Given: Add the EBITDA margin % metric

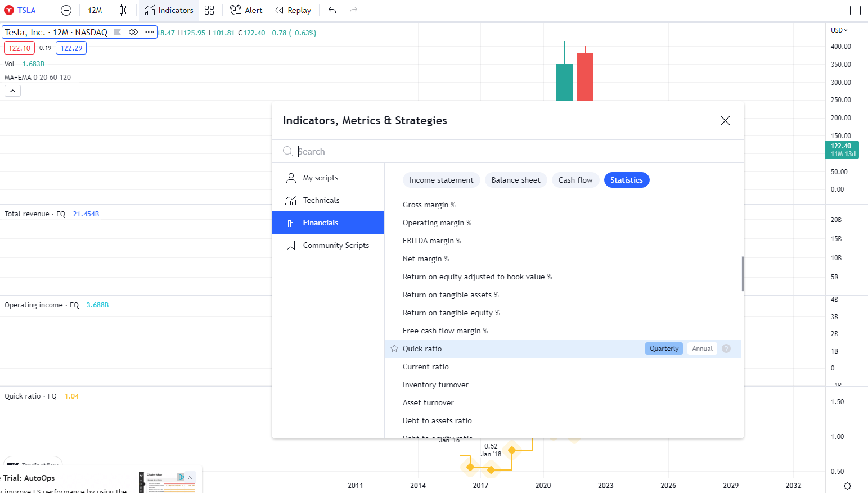Looking at the screenshot, I should point(563,241).
